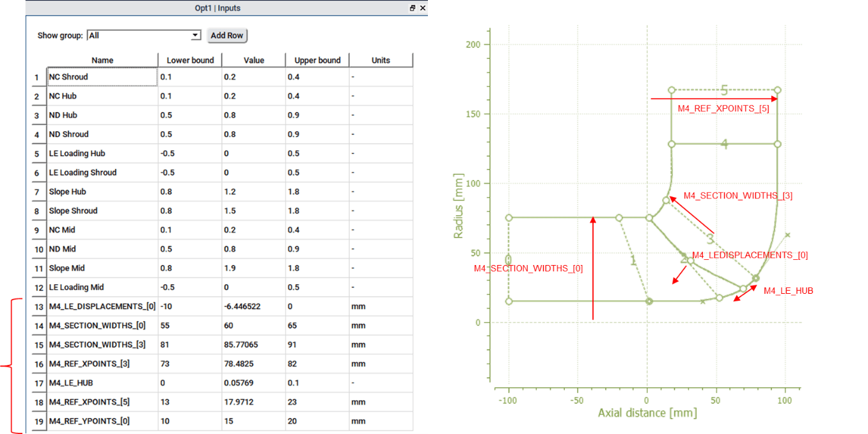Select the LE Loading Hub name cell
The image size is (868, 434).
point(102,154)
